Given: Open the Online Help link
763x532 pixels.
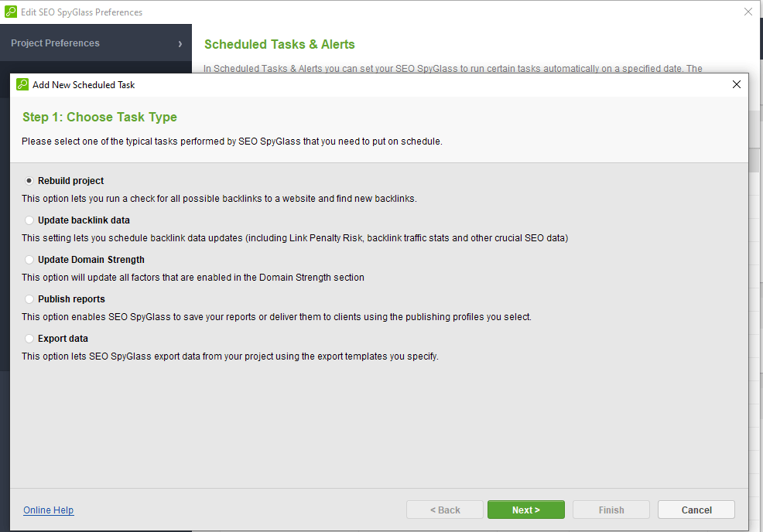Looking at the screenshot, I should pyautogui.click(x=49, y=510).
